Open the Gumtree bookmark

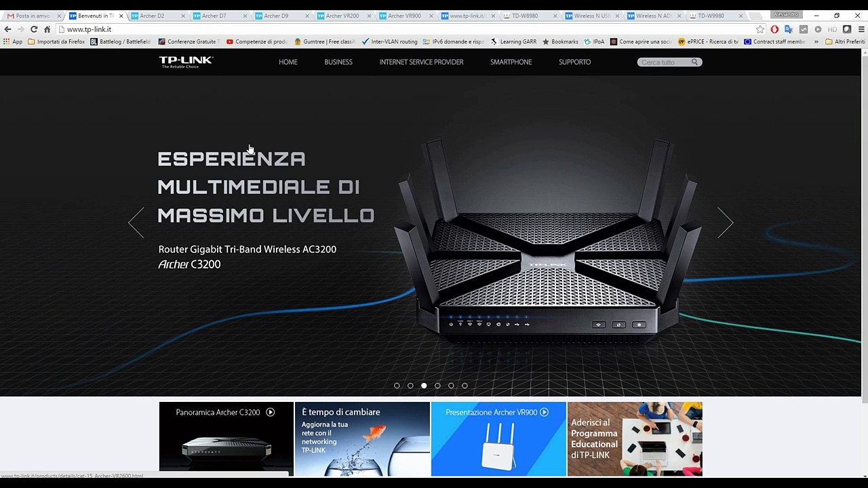[x=325, y=41]
